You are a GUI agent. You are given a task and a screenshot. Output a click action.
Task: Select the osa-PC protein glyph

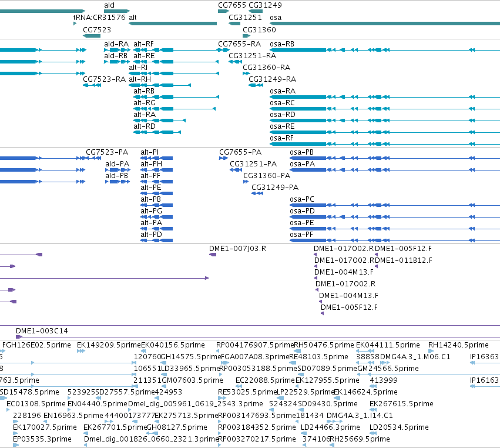click(x=395, y=205)
